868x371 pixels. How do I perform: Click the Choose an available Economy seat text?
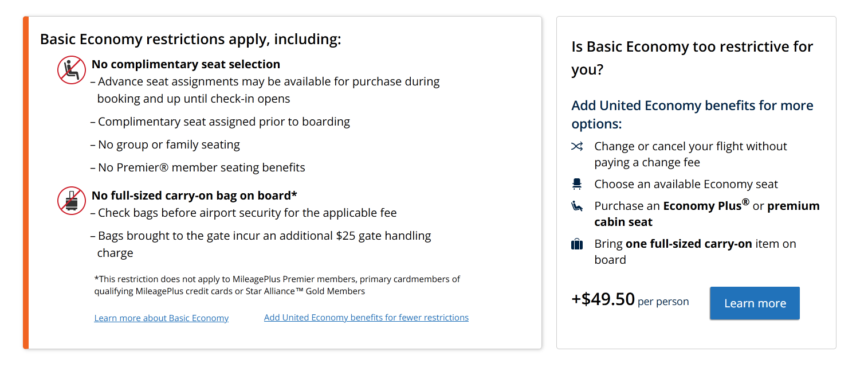click(686, 184)
